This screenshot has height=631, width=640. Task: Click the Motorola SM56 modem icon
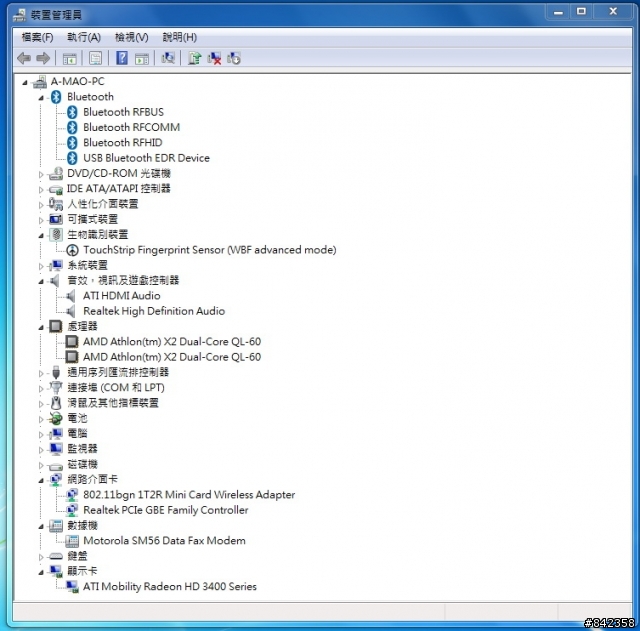pos(72,541)
